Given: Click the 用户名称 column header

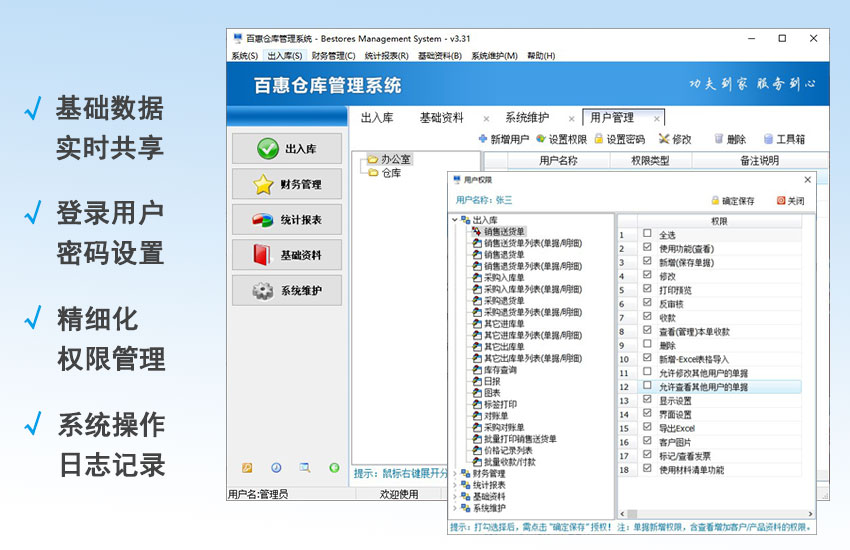Looking at the screenshot, I should tap(558, 160).
